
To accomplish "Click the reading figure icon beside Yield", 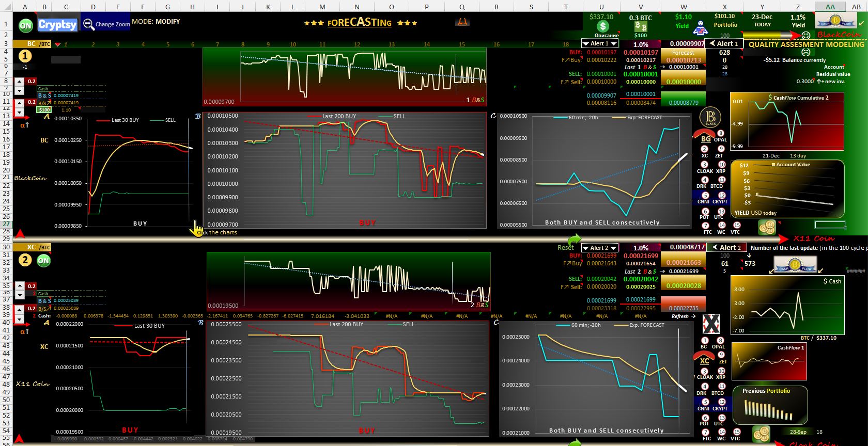I will [701, 28].
